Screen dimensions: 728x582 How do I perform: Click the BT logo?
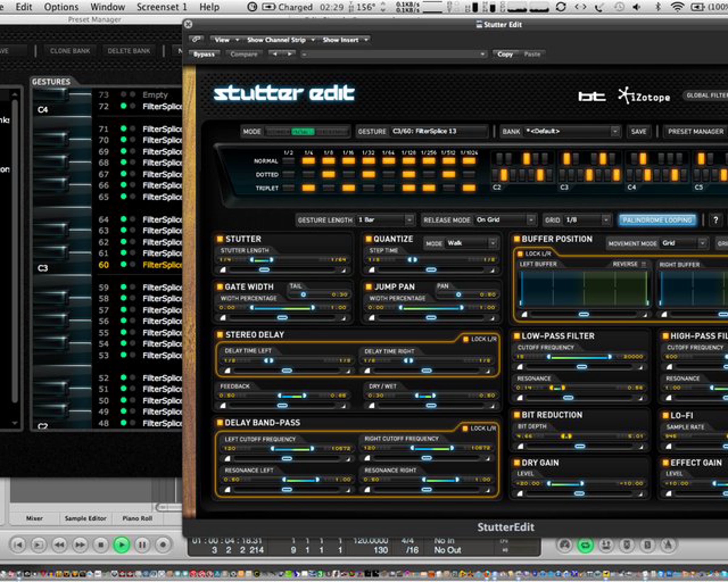tap(591, 97)
